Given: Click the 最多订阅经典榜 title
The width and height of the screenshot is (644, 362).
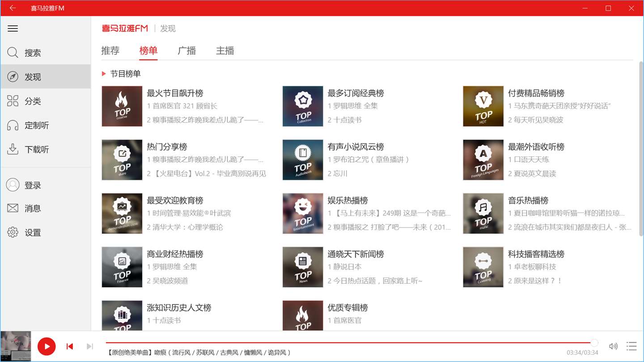Looking at the screenshot, I should pyautogui.click(x=356, y=93).
